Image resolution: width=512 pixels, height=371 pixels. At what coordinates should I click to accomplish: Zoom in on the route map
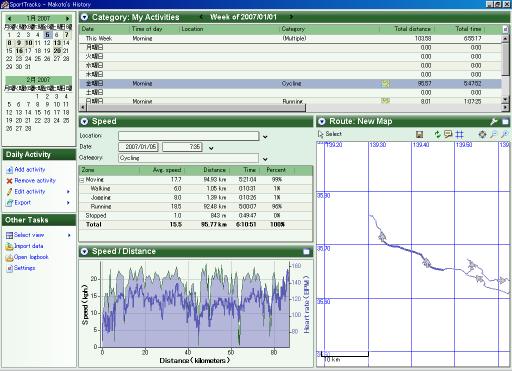pyautogui.click(x=505, y=134)
